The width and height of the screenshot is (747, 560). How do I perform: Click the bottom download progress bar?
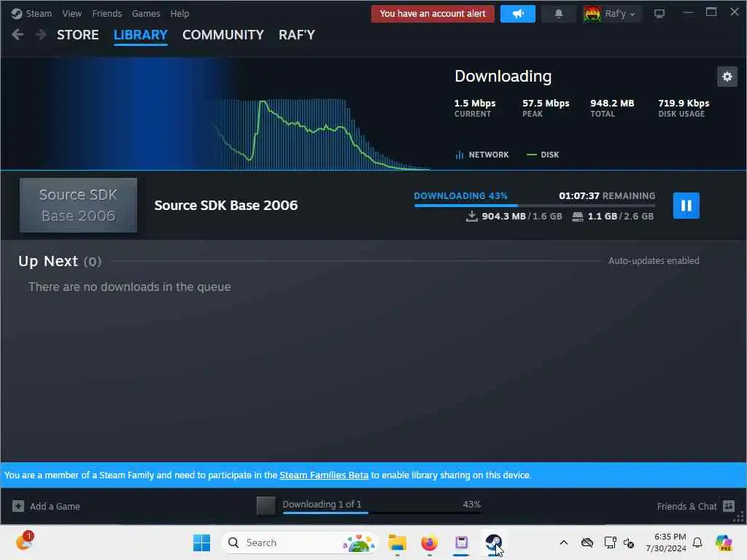tap(382, 513)
